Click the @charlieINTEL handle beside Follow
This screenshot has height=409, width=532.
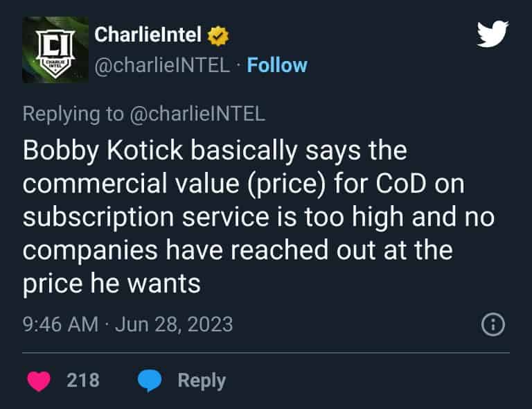pos(162,65)
